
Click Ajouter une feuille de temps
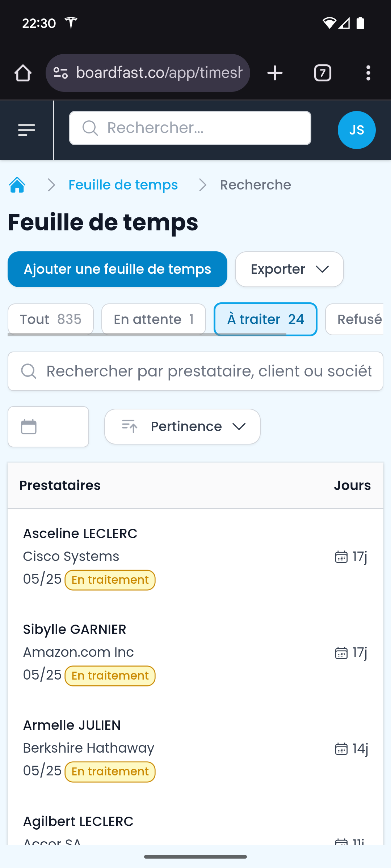pos(117,269)
